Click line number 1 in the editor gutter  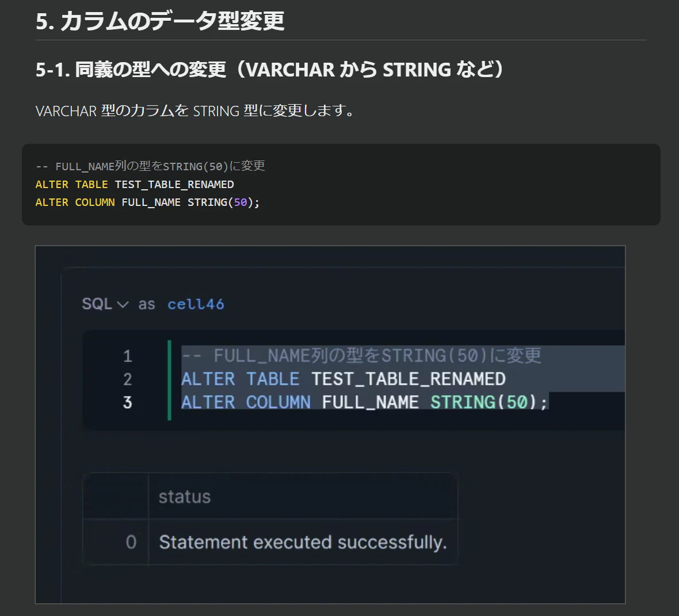click(x=127, y=356)
